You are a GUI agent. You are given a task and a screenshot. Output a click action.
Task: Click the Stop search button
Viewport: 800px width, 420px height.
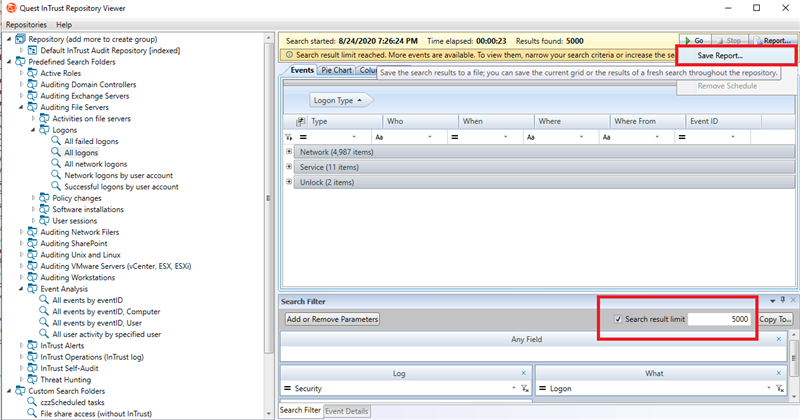pyautogui.click(x=730, y=40)
